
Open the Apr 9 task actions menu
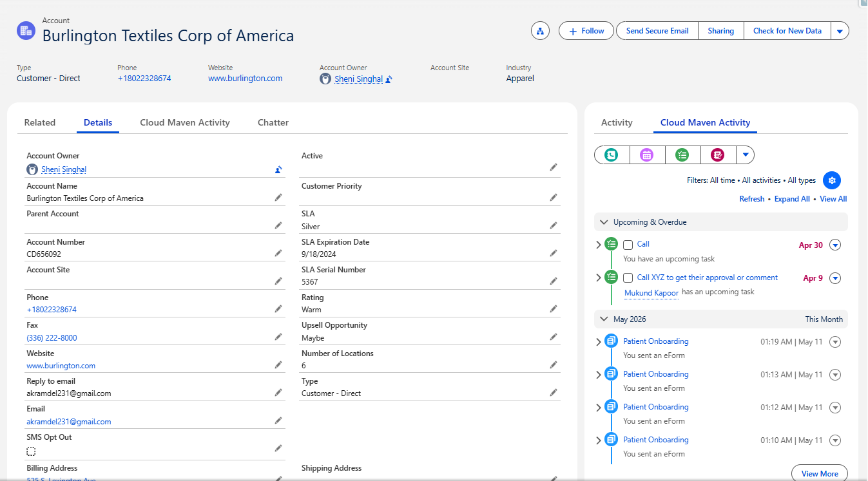(x=835, y=278)
